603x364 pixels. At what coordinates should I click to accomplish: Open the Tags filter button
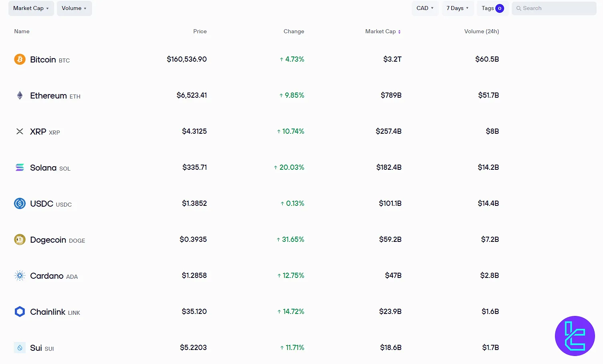click(493, 8)
